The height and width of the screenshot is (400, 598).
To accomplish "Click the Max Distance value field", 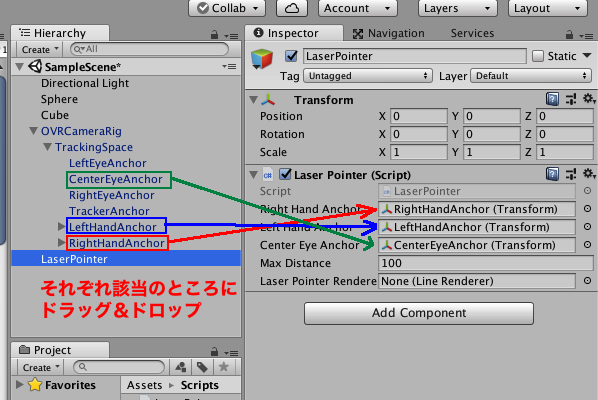I will pos(485,263).
